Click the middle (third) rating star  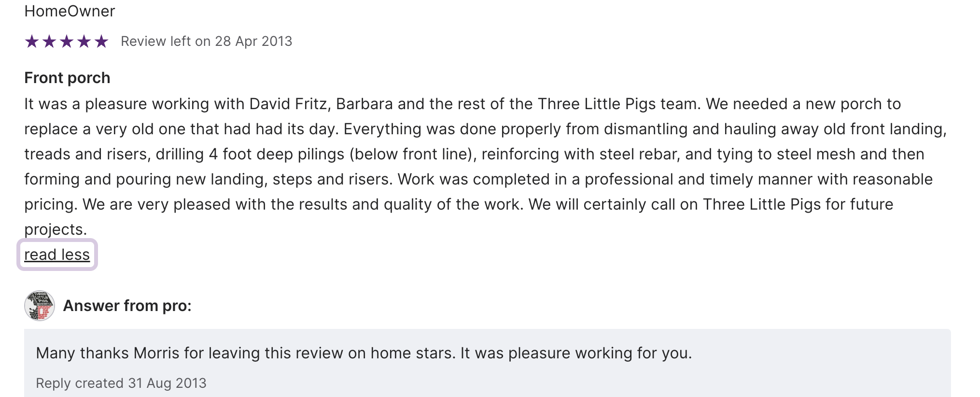[67, 42]
